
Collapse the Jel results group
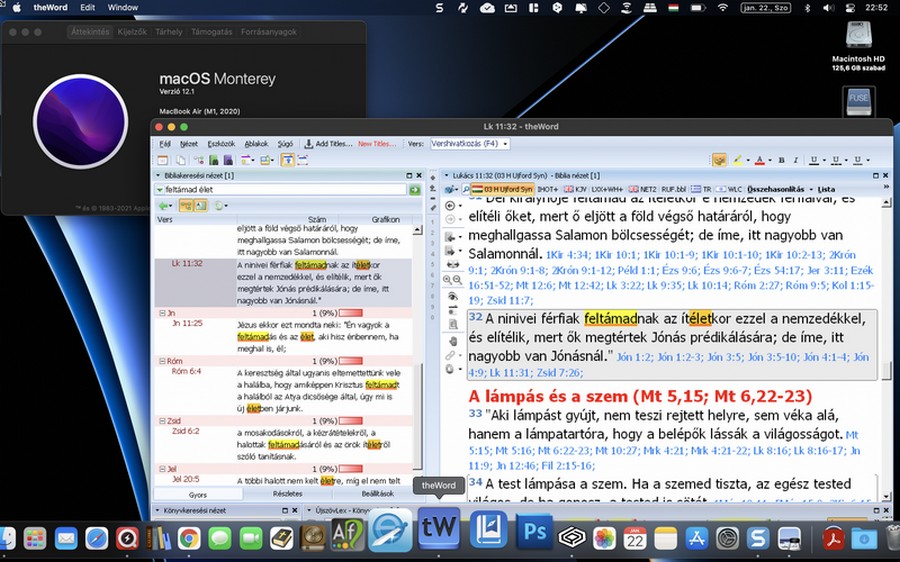162,469
